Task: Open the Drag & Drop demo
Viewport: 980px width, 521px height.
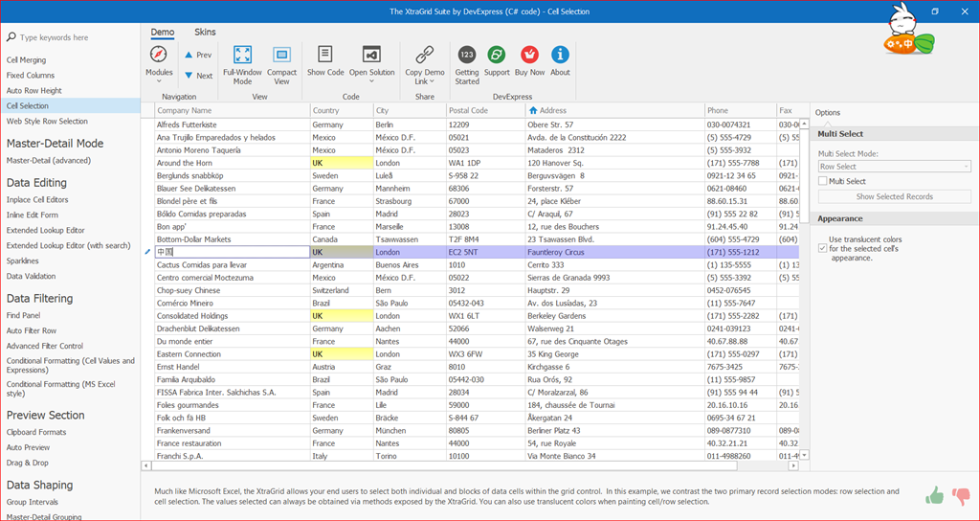Action: pos(28,463)
